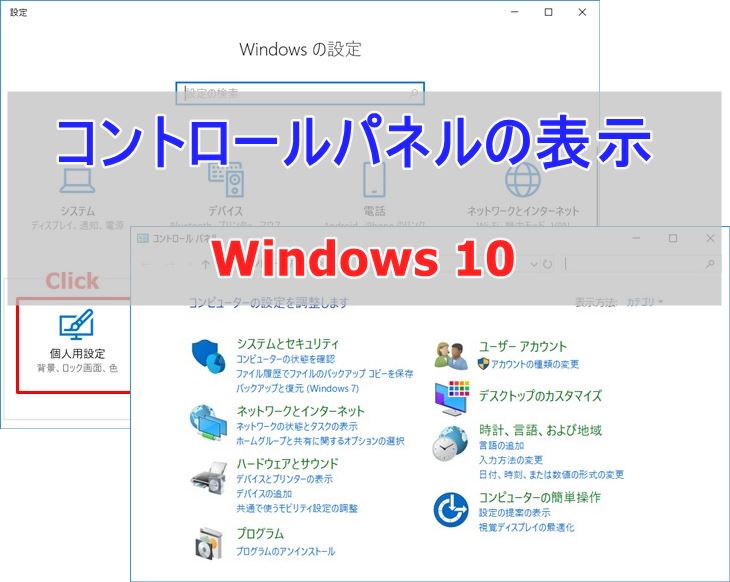Click コンピューターの設定を調整します heading text
This screenshot has width=730, height=582.
click(x=268, y=303)
